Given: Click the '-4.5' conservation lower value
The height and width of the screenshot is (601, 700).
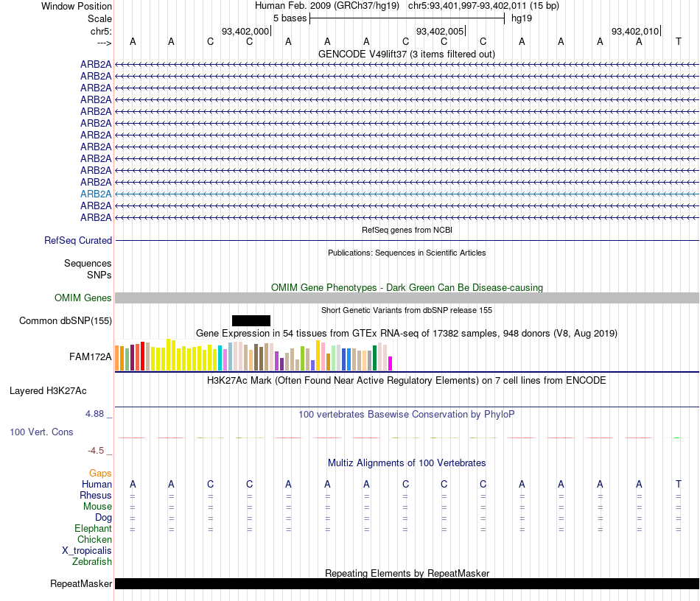Looking at the screenshot, I should (x=96, y=451).
